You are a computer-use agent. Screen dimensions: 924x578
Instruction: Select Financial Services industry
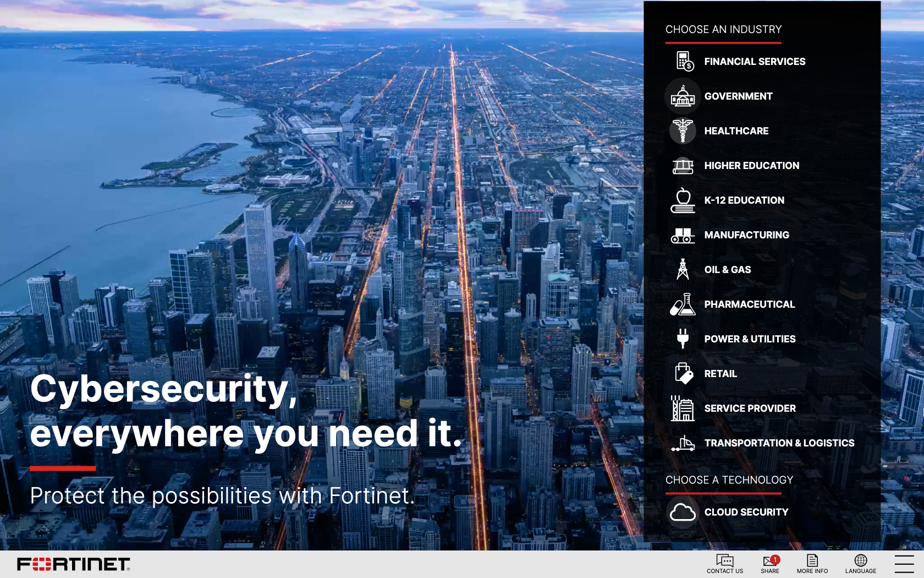click(755, 62)
